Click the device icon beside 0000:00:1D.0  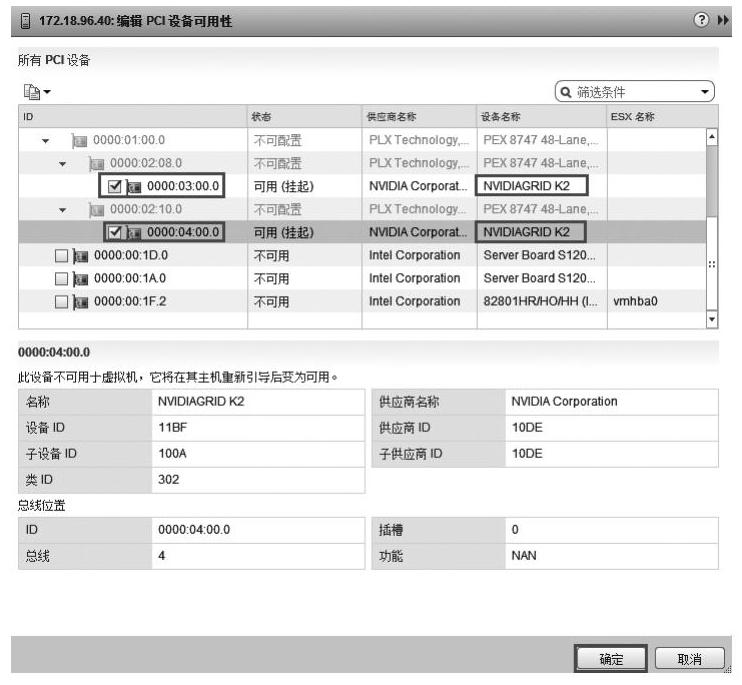(79, 255)
